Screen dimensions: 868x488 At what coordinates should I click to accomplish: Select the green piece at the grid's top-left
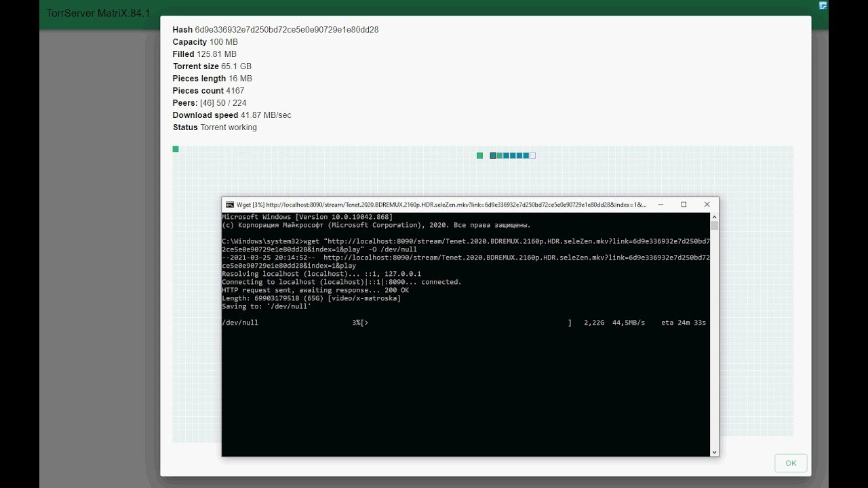click(x=176, y=149)
